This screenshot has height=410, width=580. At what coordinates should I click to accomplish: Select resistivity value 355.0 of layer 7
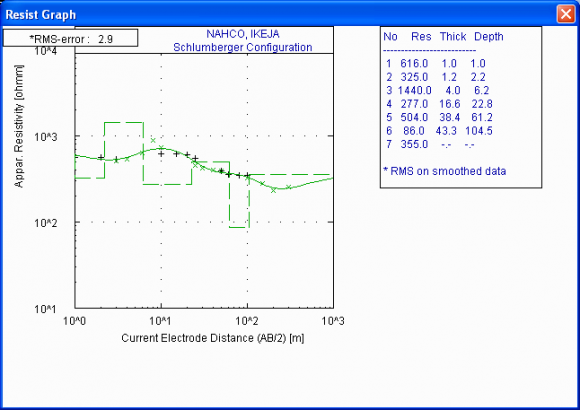point(414,144)
